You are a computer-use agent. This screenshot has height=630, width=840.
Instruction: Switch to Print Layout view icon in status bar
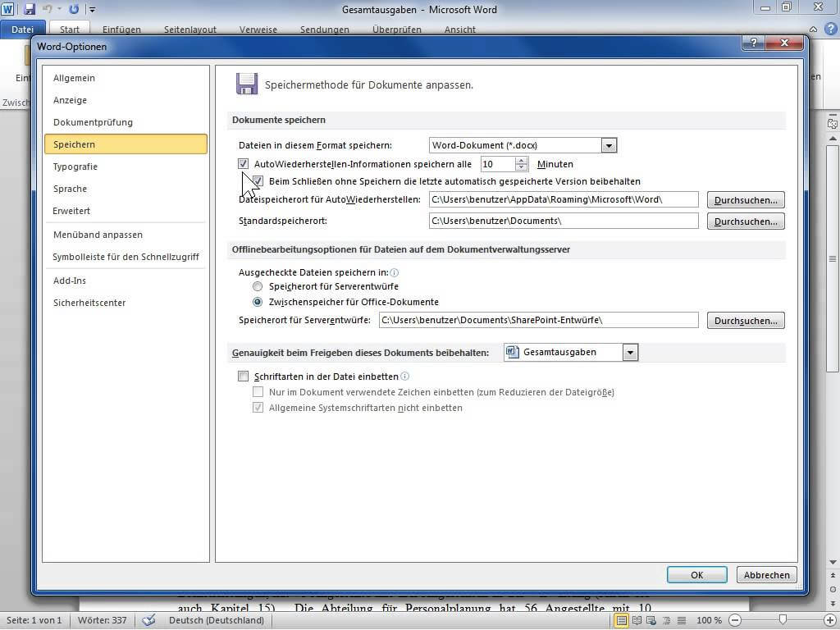coord(621,620)
